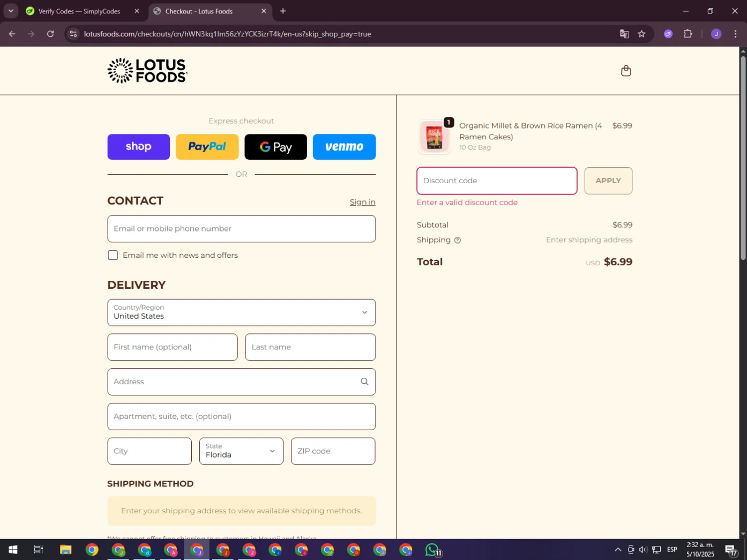The height and width of the screenshot is (560, 747).
Task: View site information icon in address bar
Action: 73,34
